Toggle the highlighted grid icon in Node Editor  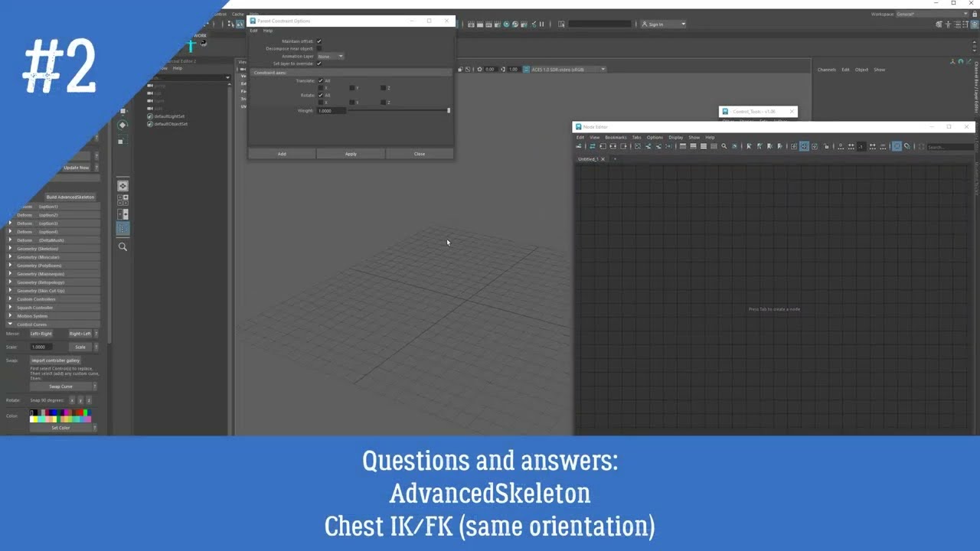897,146
